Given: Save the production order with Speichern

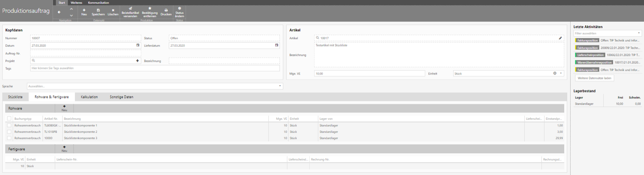Looking at the screenshot, I should pyautogui.click(x=98, y=12).
